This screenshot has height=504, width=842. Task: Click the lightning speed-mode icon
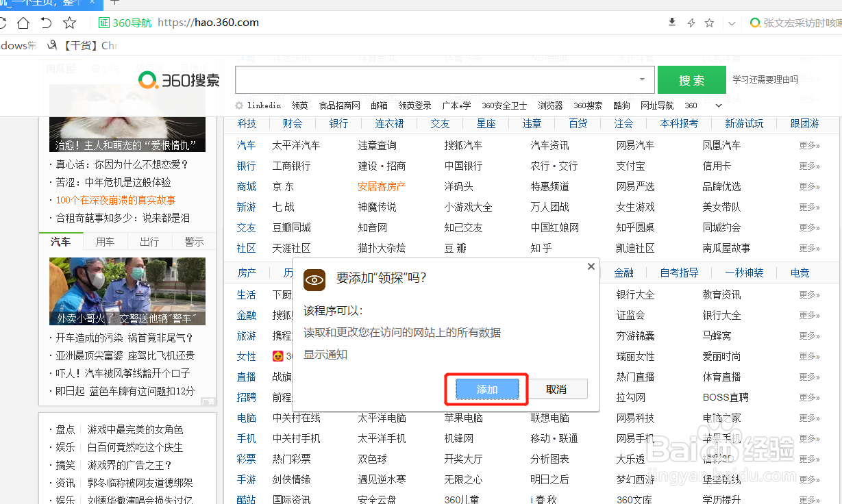pyautogui.click(x=691, y=23)
